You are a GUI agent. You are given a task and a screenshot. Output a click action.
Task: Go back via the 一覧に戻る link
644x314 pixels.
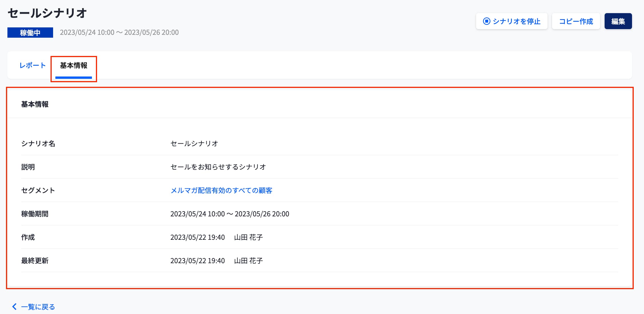click(38, 307)
